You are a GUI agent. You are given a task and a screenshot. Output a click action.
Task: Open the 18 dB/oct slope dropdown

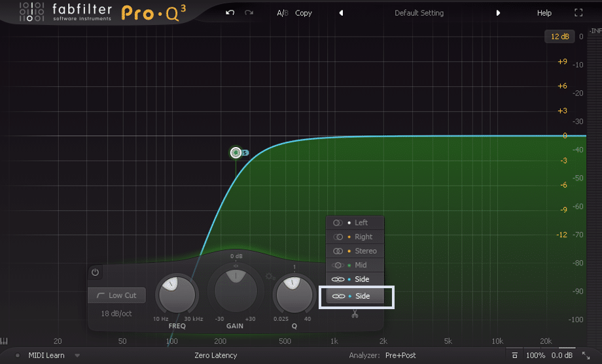(x=116, y=314)
